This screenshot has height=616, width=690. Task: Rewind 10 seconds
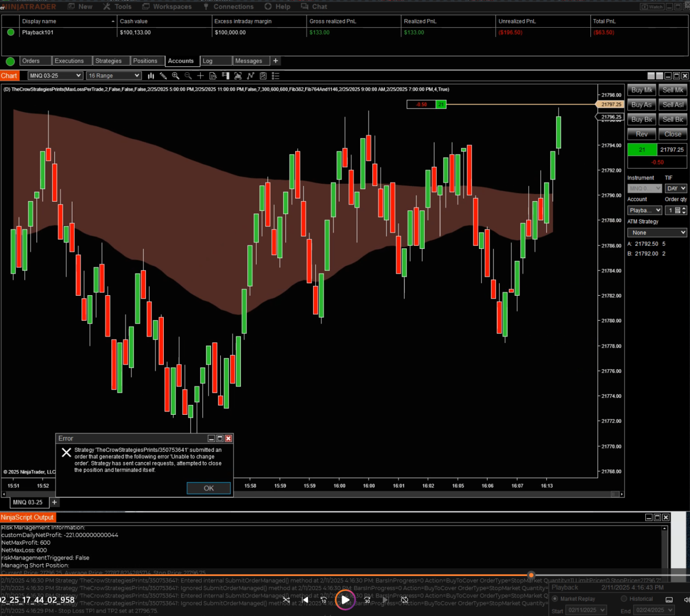click(323, 600)
